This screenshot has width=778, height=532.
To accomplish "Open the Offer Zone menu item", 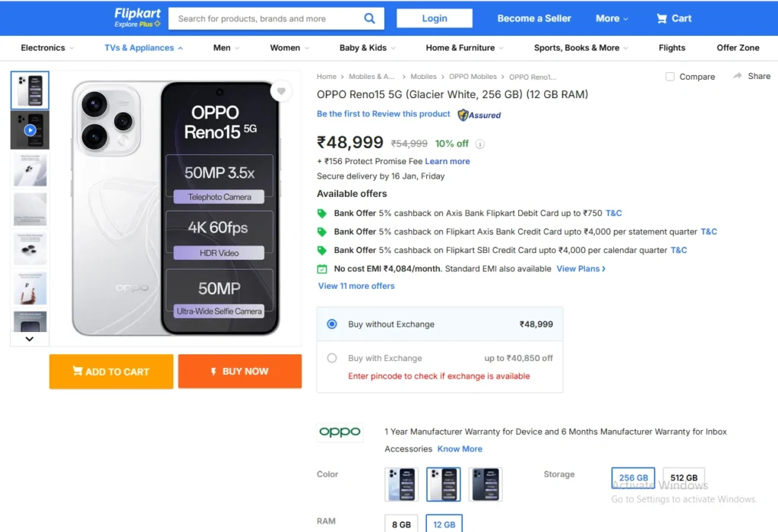I will (738, 48).
